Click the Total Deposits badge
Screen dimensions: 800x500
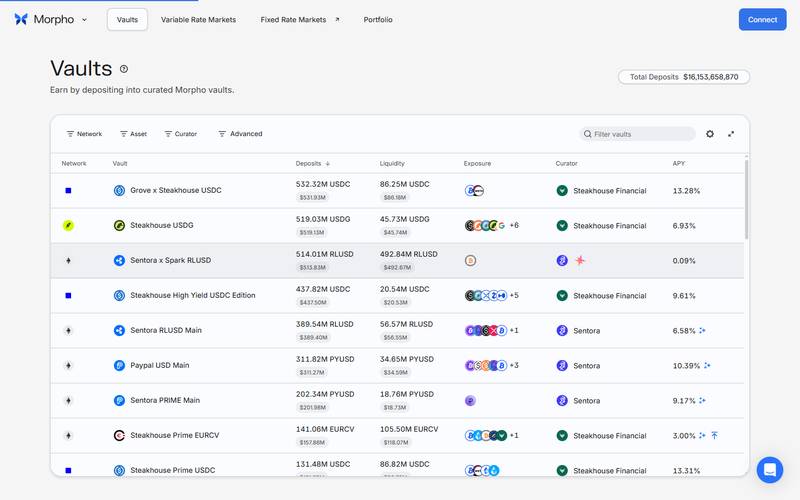[x=684, y=77]
